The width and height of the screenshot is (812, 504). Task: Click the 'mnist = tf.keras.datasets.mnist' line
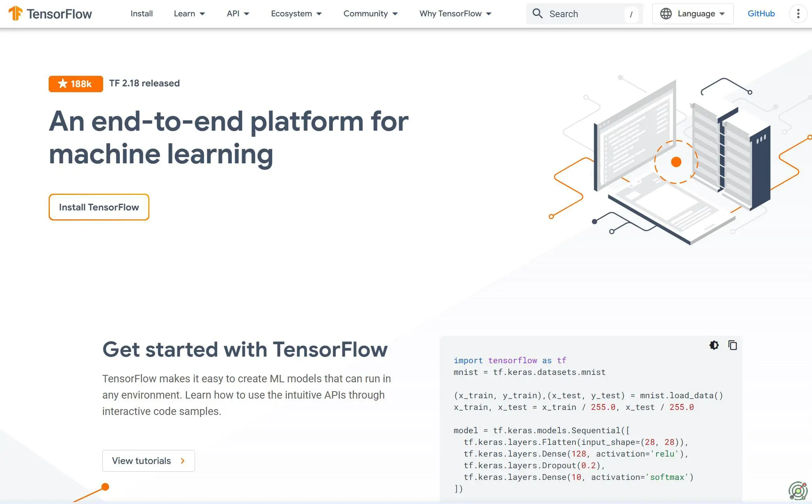point(529,372)
